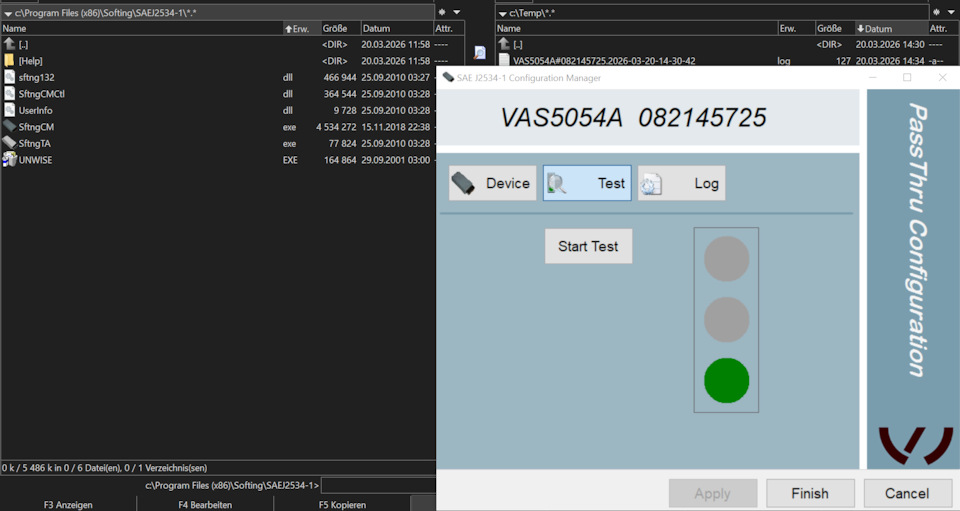Viewport: 960px width, 511px height.
Task: Click the command line input field
Action: [x=378, y=485]
